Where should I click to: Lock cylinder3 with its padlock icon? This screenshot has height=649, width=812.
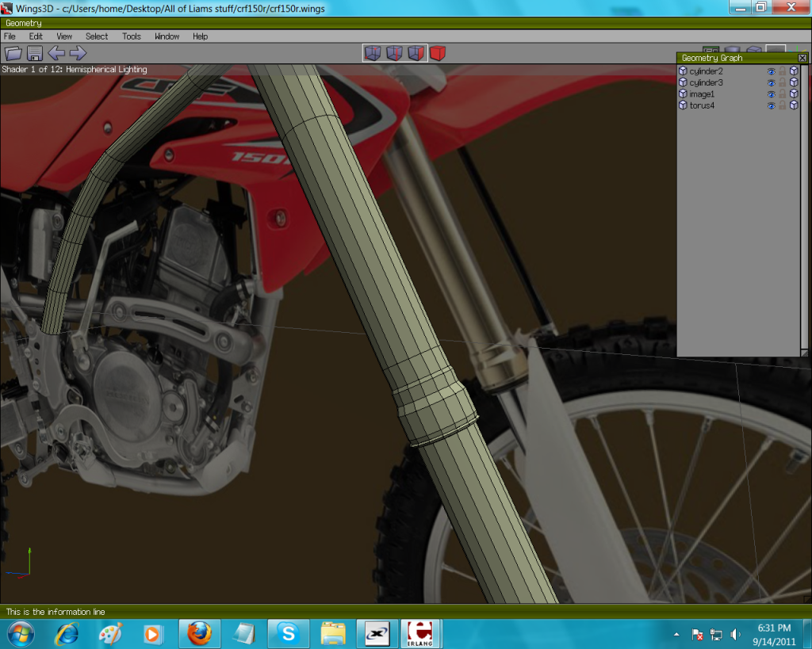click(783, 82)
